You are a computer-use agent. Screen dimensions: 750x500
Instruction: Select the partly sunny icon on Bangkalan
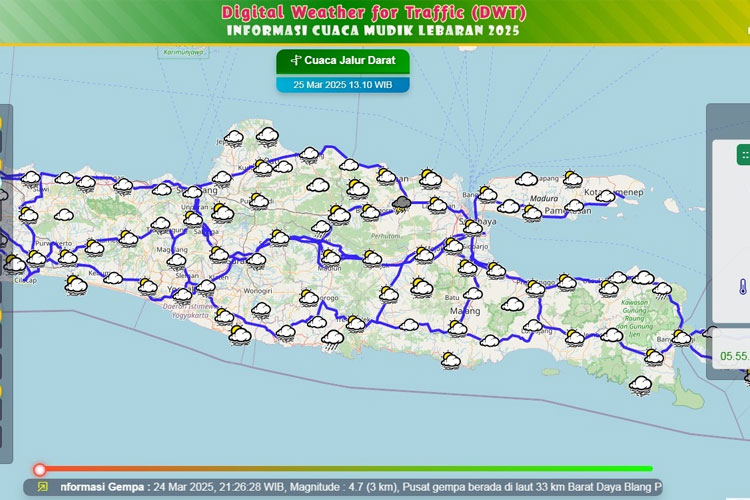(487, 194)
